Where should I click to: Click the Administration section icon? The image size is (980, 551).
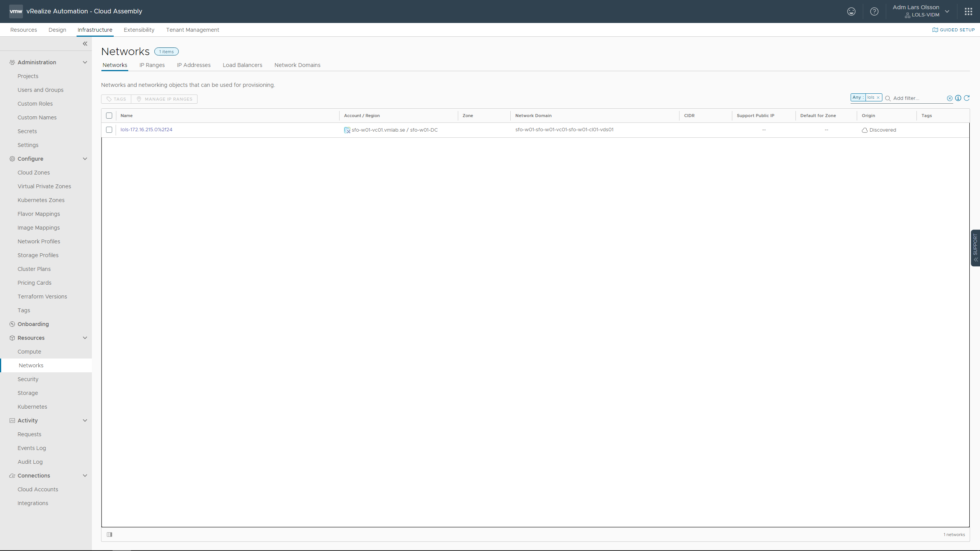pos(12,62)
